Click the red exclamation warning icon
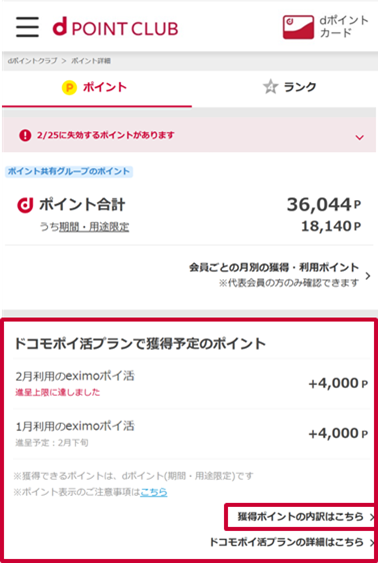The width and height of the screenshot is (378, 563). coord(25,135)
